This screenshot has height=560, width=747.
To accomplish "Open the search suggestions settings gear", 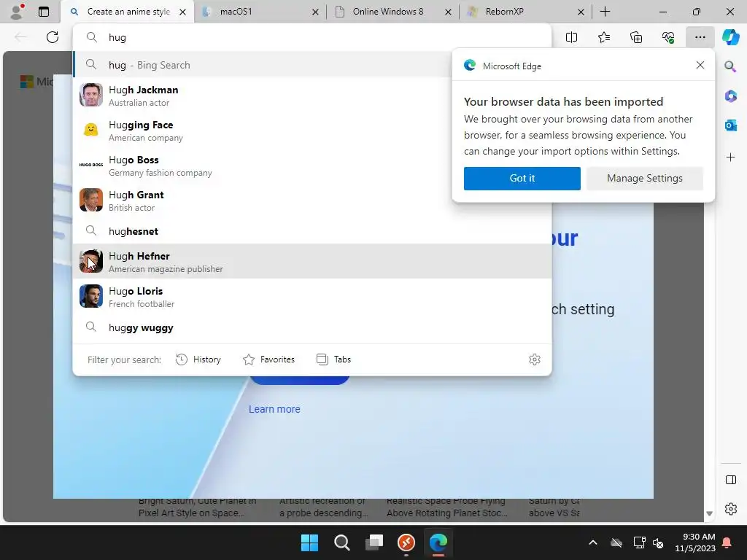I will pos(535,359).
